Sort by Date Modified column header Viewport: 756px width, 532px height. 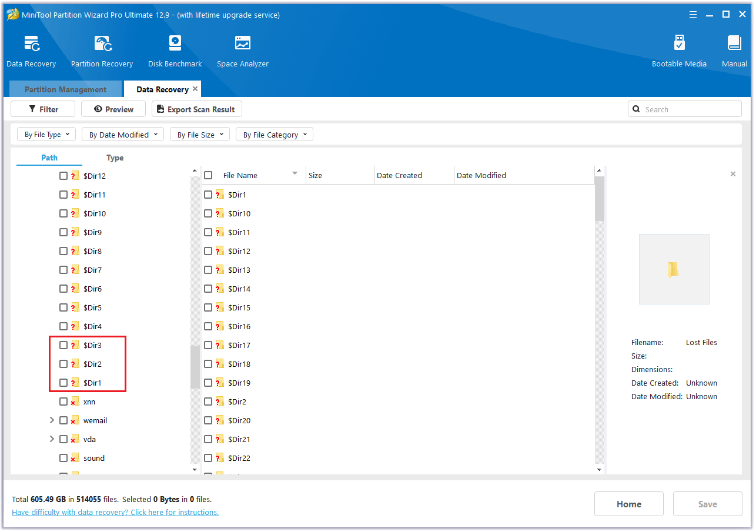[x=524, y=175]
